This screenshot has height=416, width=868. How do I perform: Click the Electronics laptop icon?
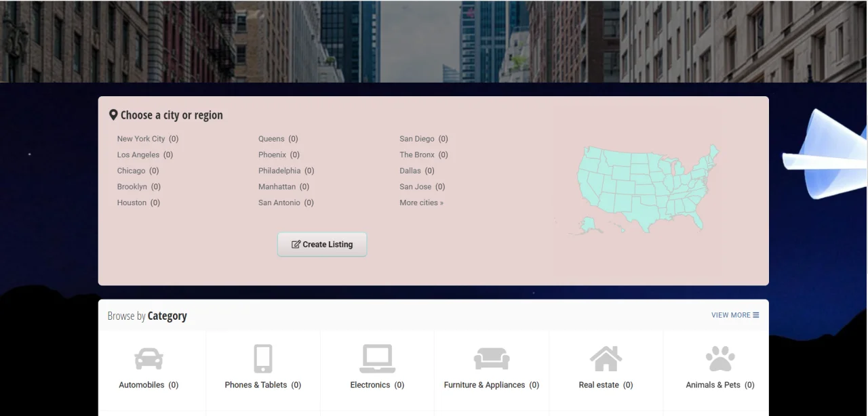[377, 358]
